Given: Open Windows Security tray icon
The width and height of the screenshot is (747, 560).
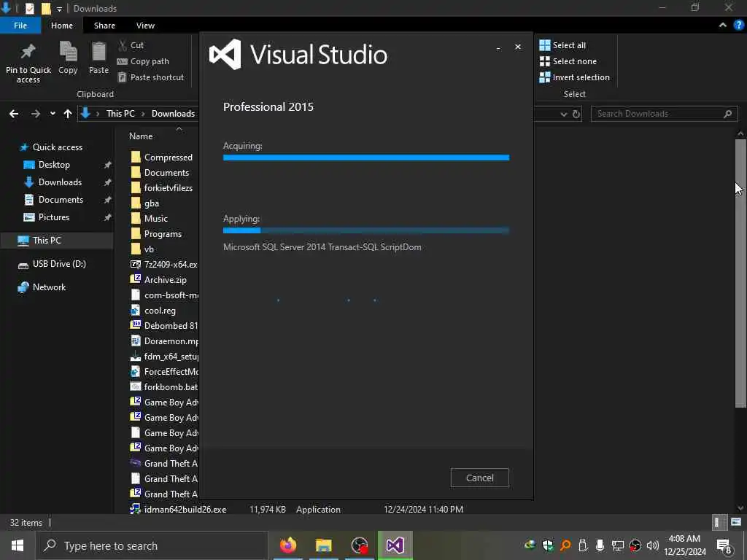Looking at the screenshot, I should pyautogui.click(x=548, y=545).
